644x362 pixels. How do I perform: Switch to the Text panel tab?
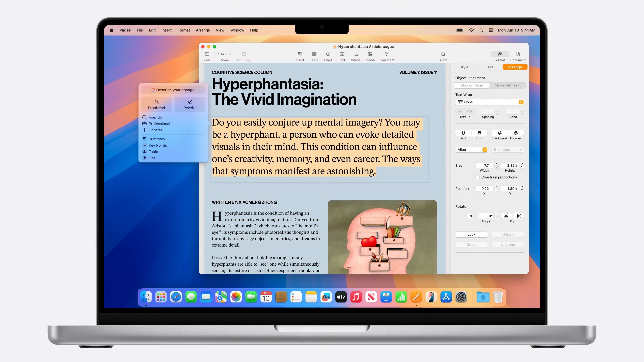click(x=489, y=67)
